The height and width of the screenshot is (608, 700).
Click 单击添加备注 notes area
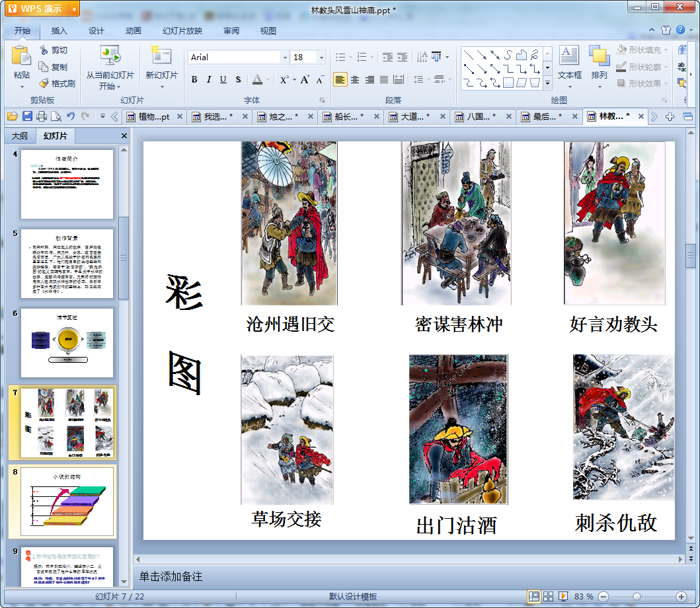(x=171, y=576)
